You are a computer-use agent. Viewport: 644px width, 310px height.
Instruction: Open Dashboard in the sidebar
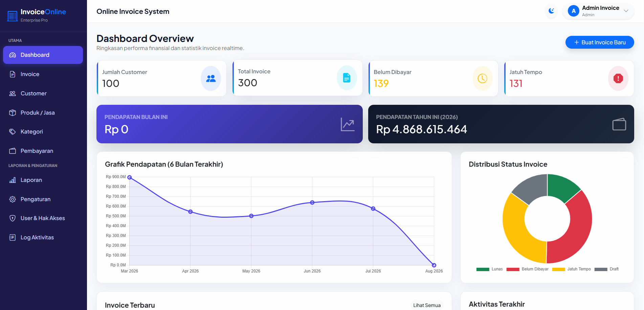[x=43, y=55]
